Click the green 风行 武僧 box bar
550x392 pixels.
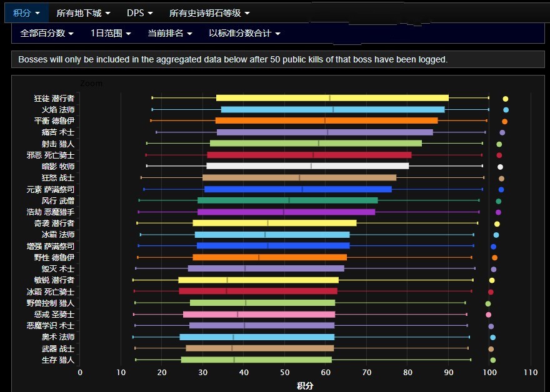pos(287,200)
